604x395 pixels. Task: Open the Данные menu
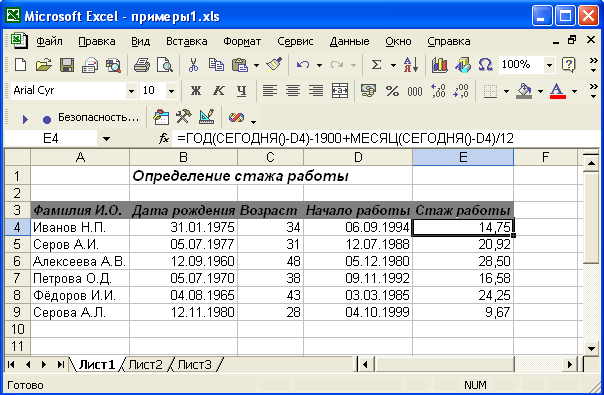coord(349,41)
